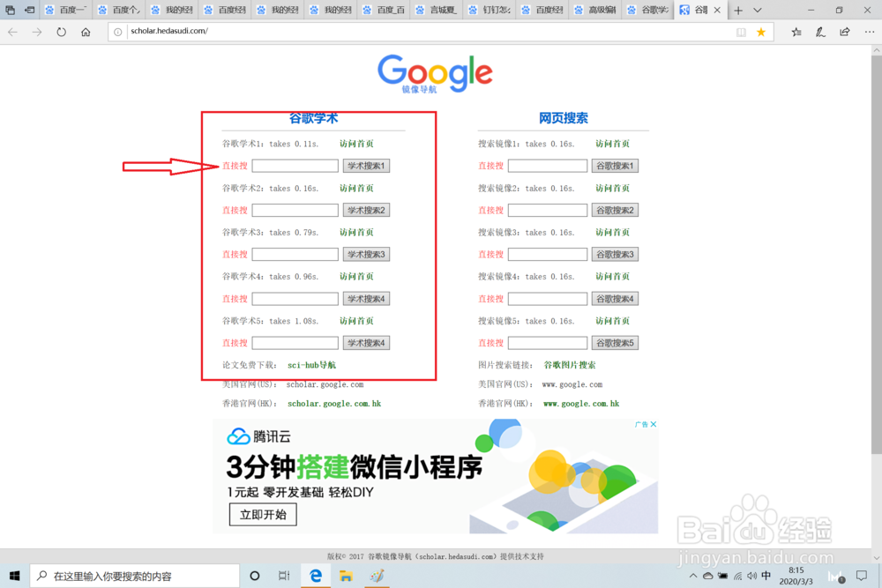Open File Explorer from the taskbar
The width and height of the screenshot is (882, 588).
pyautogui.click(x=346, y=576)
